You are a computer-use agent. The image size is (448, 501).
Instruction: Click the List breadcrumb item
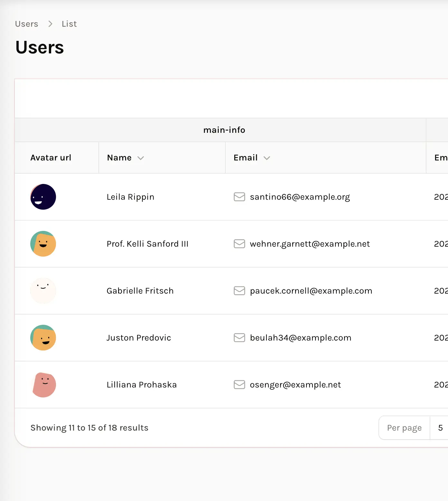(69, 24)
